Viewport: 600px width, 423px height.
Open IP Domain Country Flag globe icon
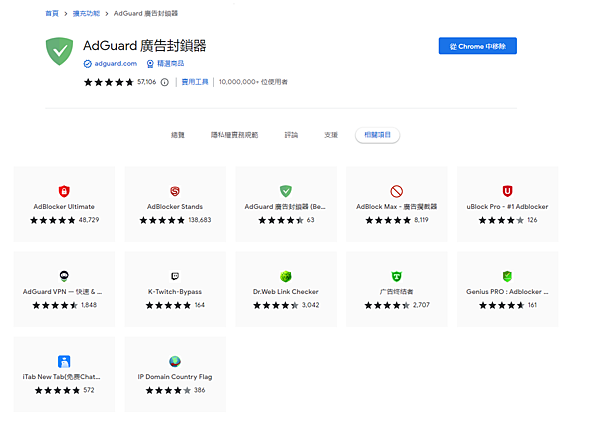coord(175,361)
